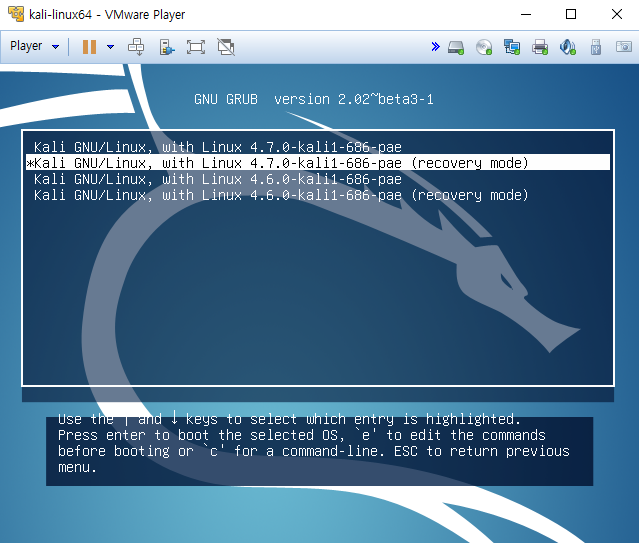Send Ctrl+Alt+Del to the virtual machine
Screen dimensions: 639x543
tap(136, 46)
